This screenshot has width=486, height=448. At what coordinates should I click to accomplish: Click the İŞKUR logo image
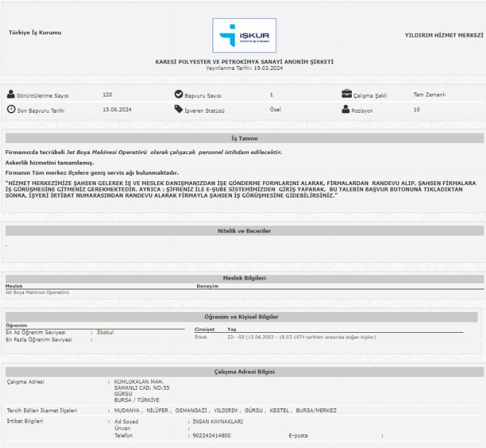(244, 36)
